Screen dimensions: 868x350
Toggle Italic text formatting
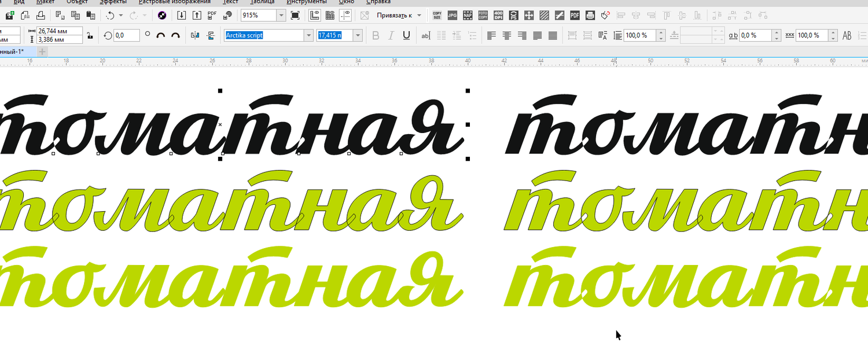pos(391,35)
